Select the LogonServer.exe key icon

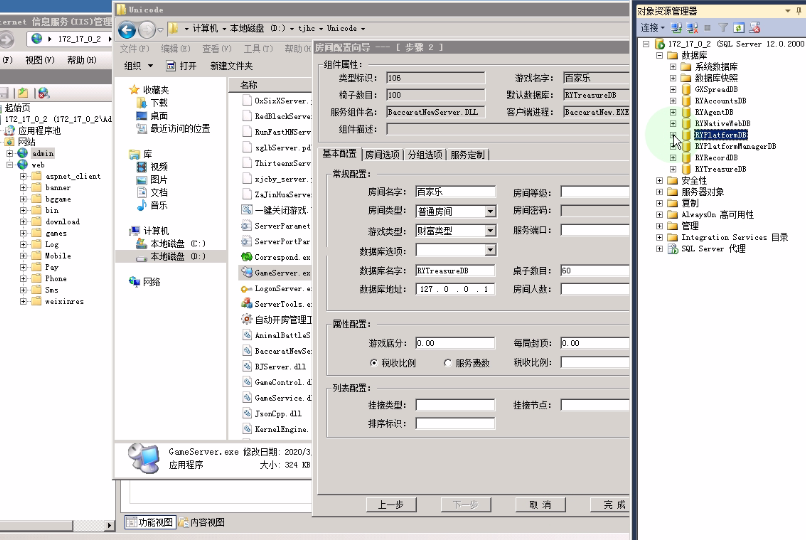246,288
